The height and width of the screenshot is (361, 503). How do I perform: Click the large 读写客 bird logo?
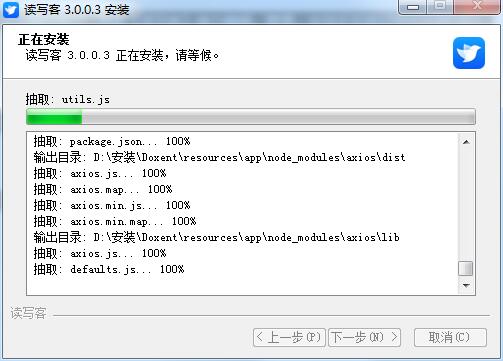(x=469, y=53)
